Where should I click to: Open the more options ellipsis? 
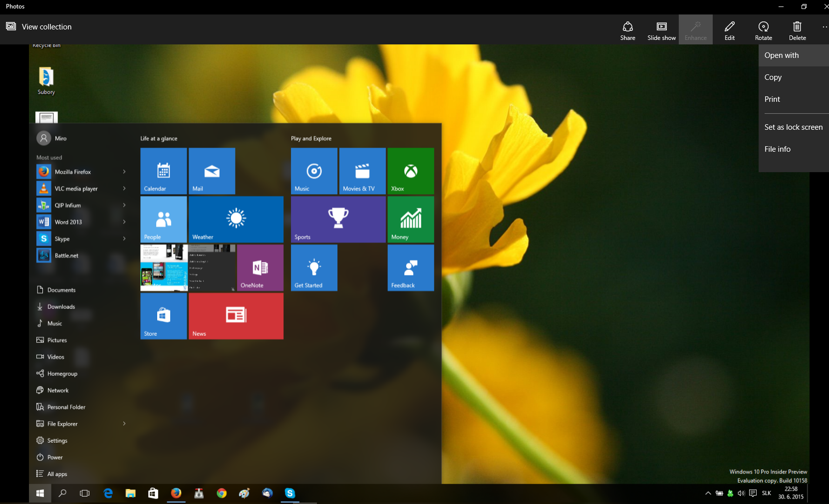pyautogui.click(x=825, y=27)
